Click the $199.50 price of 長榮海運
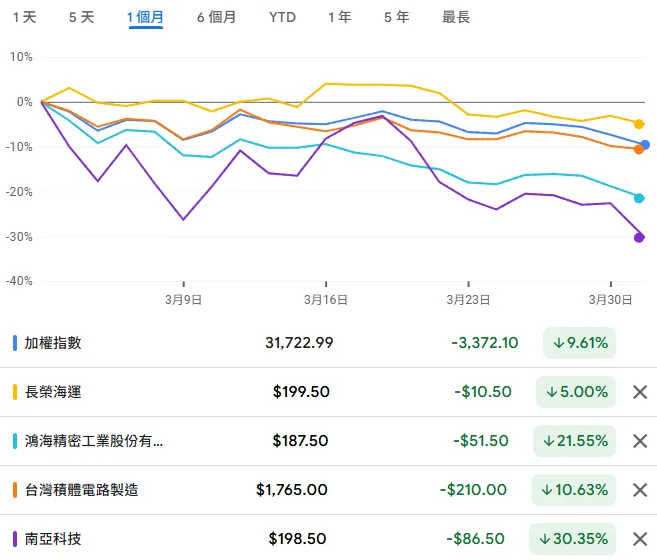657x560 pixels. point(301,392)
